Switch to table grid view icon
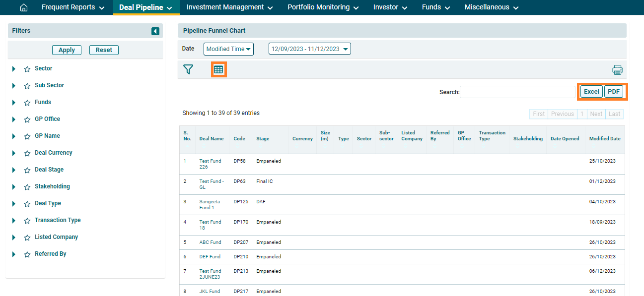Viewport: 644px width, 296px height. click(x=218, y=69)
